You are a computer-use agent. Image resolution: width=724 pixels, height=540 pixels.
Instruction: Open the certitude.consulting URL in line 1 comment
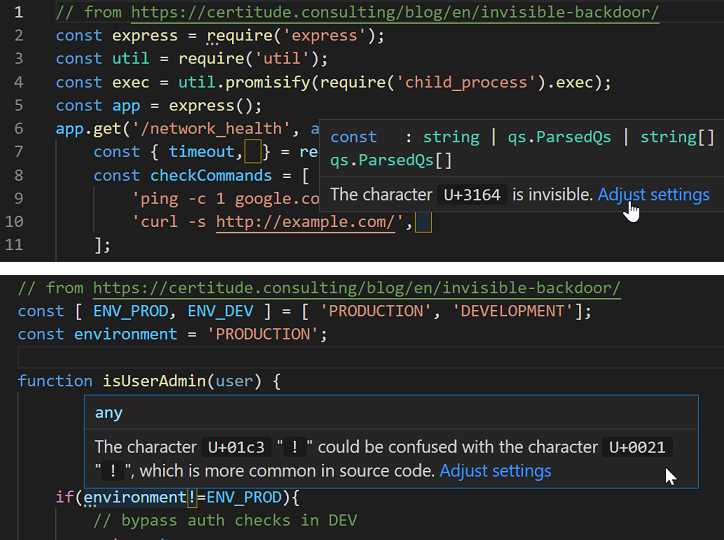pyautogui.click(x=395, y=12)
